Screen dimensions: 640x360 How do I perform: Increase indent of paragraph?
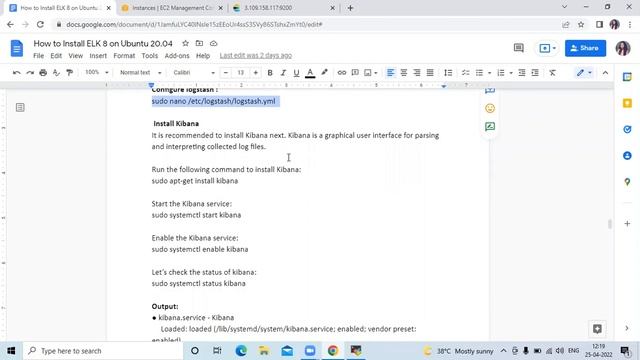click(x=535, y=73)
